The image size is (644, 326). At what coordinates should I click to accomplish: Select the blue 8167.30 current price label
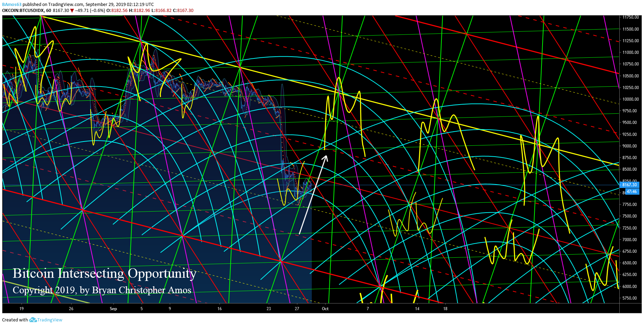[629, 184]
